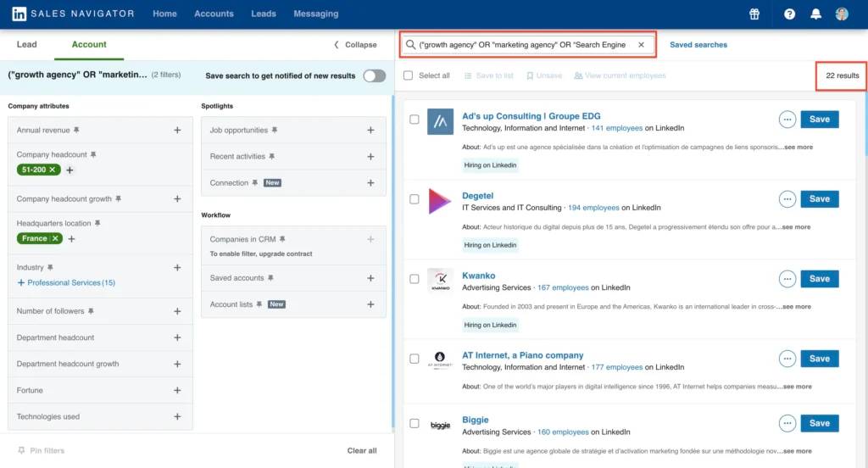Image resolution: width=868 pixels, height=468 pixels.
Task: Click the gift icon in top bar
Action: coord(754,14)
